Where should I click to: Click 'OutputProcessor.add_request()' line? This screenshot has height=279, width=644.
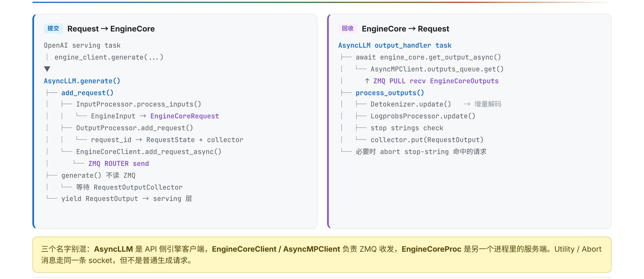pos(135,128)
